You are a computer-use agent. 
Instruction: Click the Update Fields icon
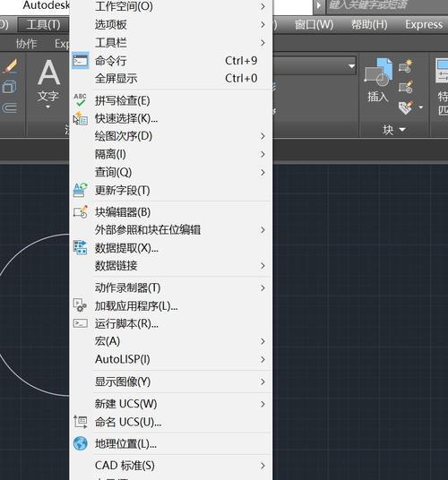(81, 190)
